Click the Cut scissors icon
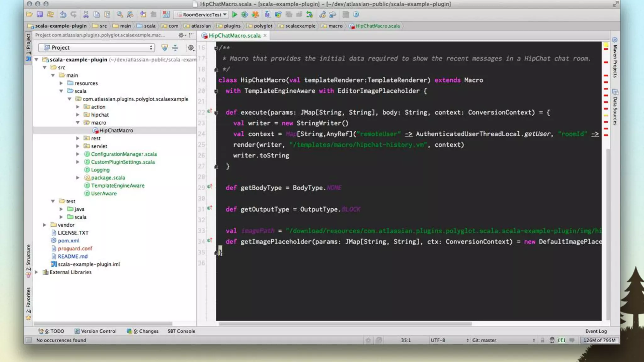644x362 pixels. 86,14
